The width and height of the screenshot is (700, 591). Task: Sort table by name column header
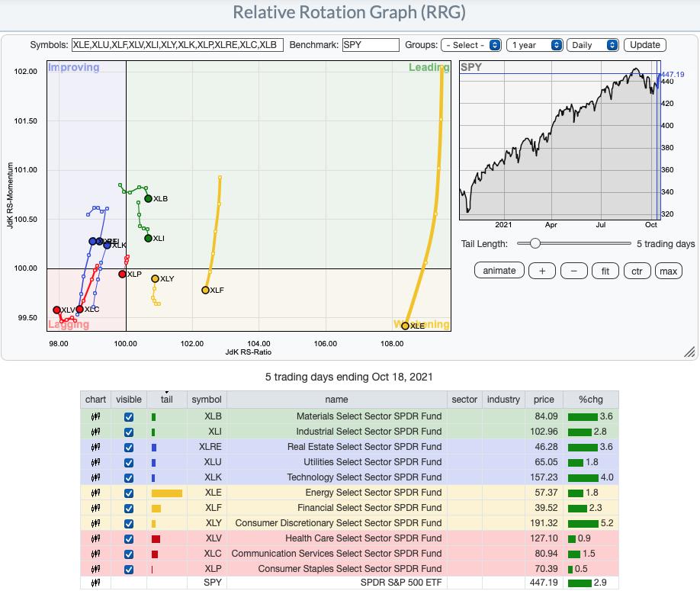(336, 400)
